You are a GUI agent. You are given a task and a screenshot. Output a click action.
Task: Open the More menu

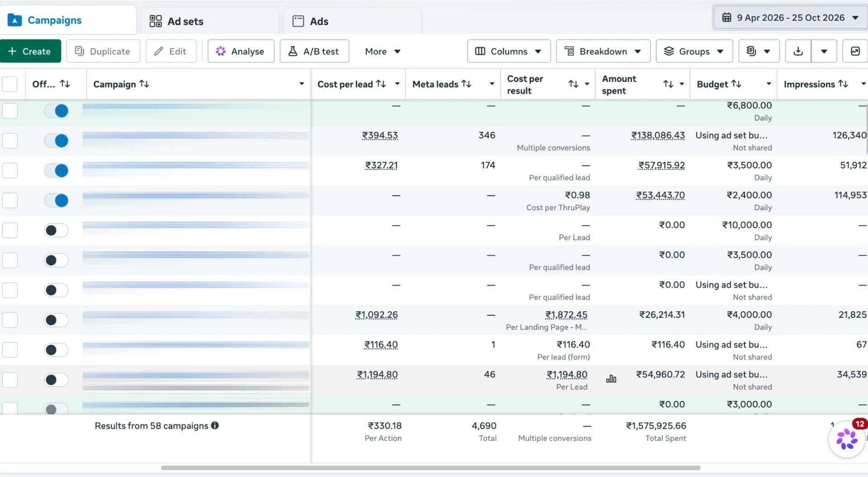click(382, 51)
